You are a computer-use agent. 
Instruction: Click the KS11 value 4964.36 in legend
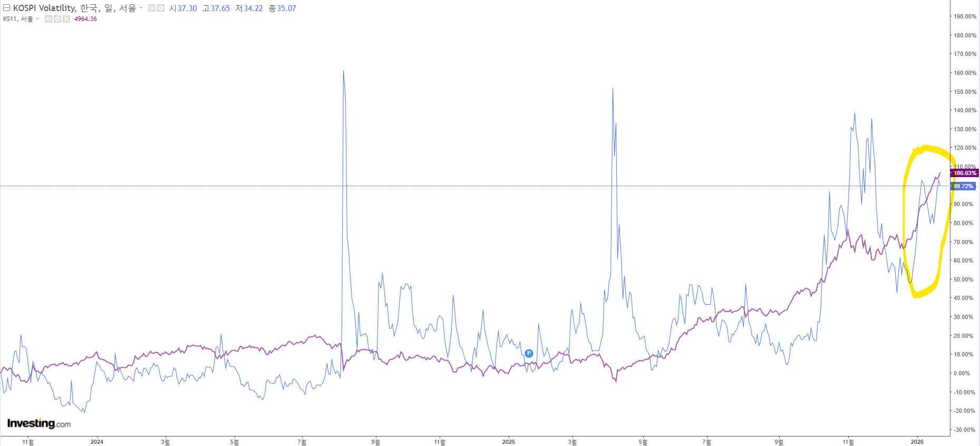click(85, 19)
